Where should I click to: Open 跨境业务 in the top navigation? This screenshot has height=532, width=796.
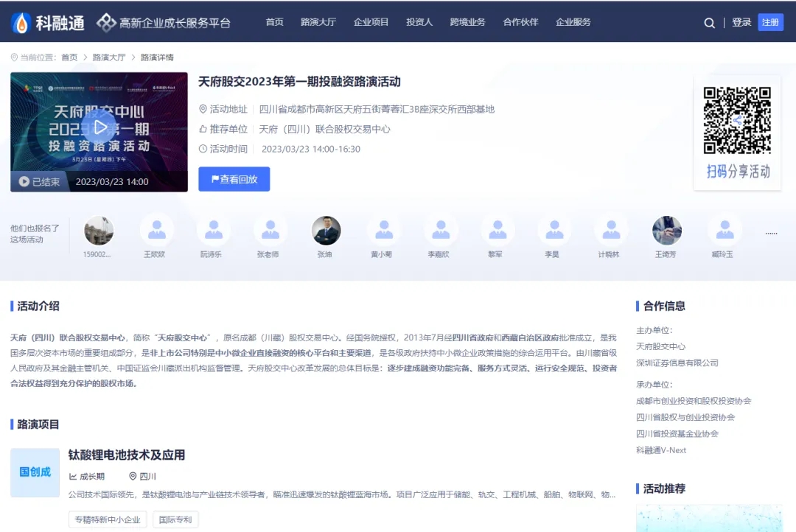467,22
